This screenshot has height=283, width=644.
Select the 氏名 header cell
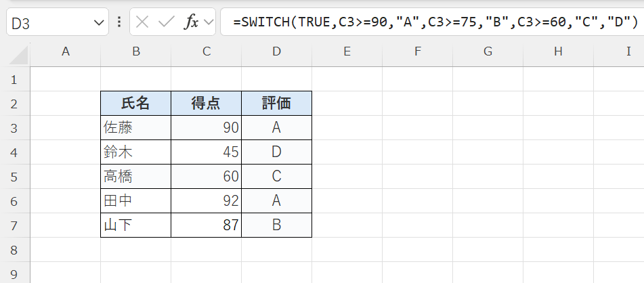coord(135,103)
